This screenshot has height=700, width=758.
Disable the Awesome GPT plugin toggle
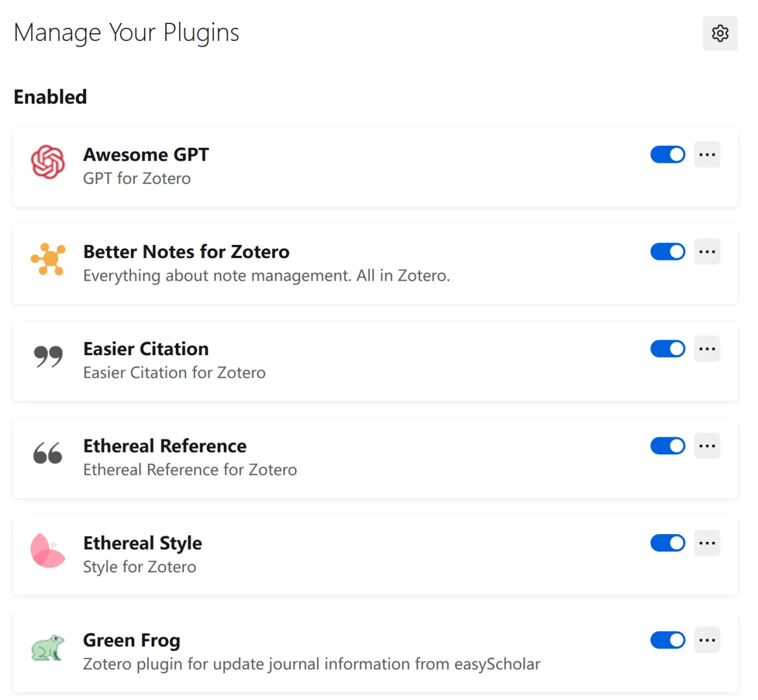pyautogui.click(x=667, y=155)
